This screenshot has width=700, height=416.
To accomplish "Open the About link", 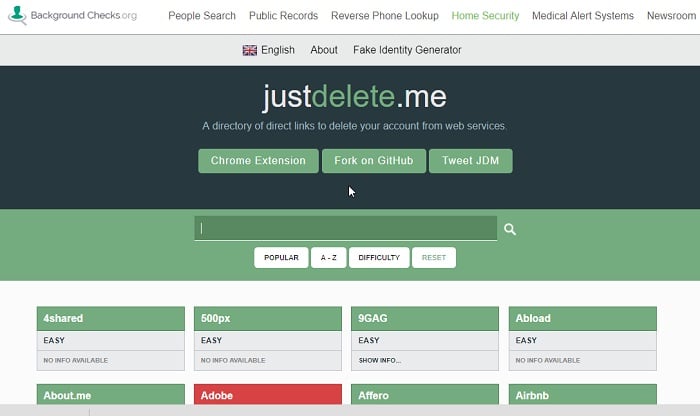I will click(324, 50).
